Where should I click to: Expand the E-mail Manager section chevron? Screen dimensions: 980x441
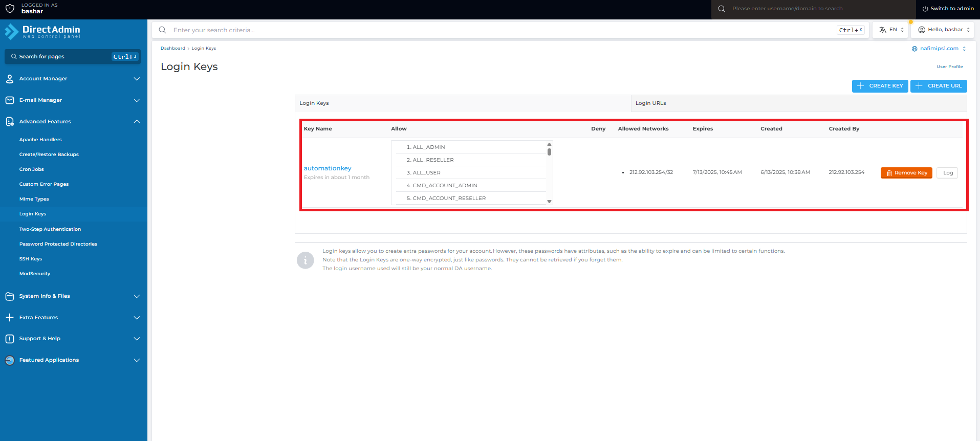click(137, 100)
